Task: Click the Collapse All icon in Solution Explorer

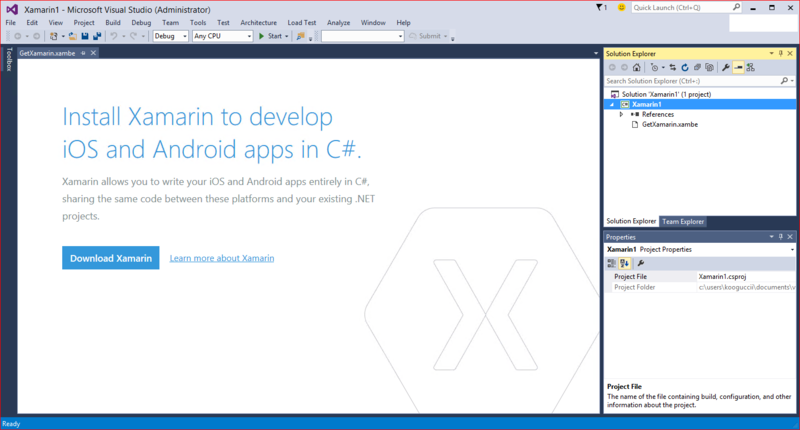Action: pos(697,67)
